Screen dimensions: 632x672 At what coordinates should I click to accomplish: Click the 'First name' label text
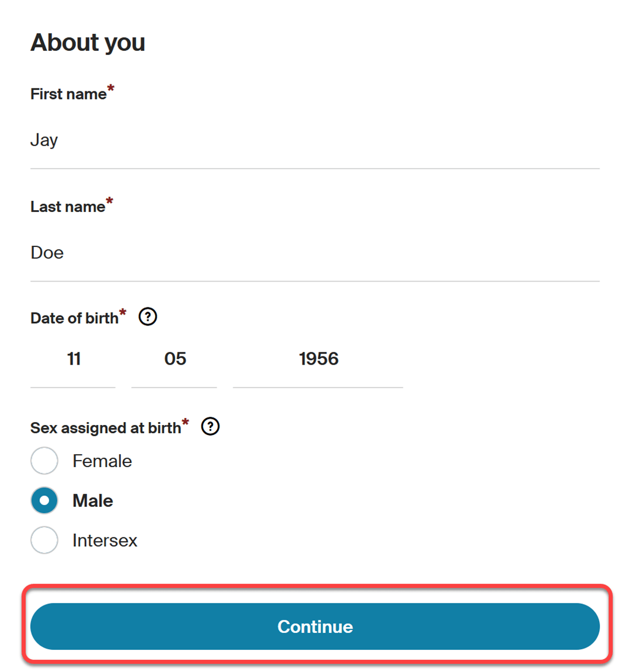pos(68,94)
